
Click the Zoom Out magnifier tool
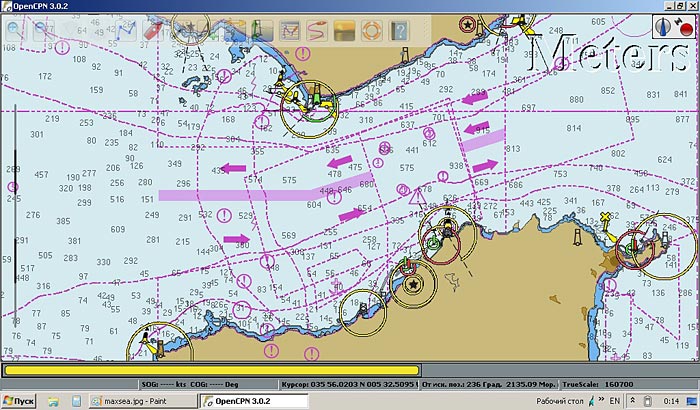[43, 30]
